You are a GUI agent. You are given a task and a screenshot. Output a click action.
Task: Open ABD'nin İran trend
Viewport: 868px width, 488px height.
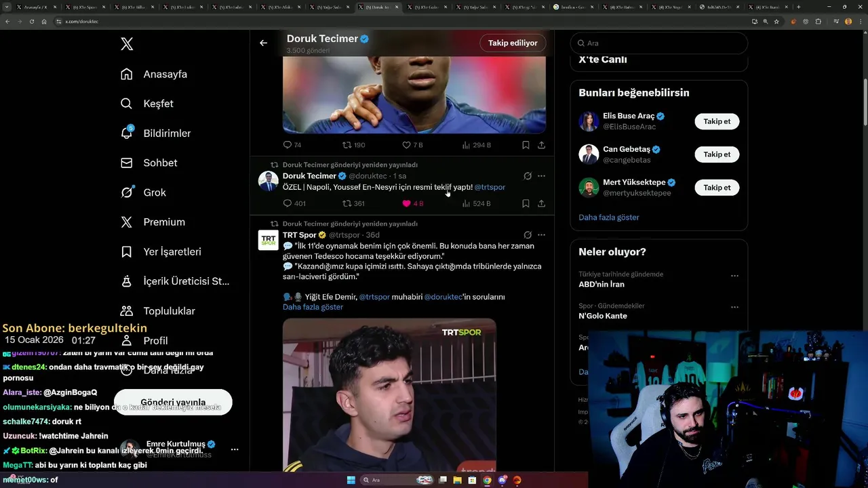click(x=601, y=285)
